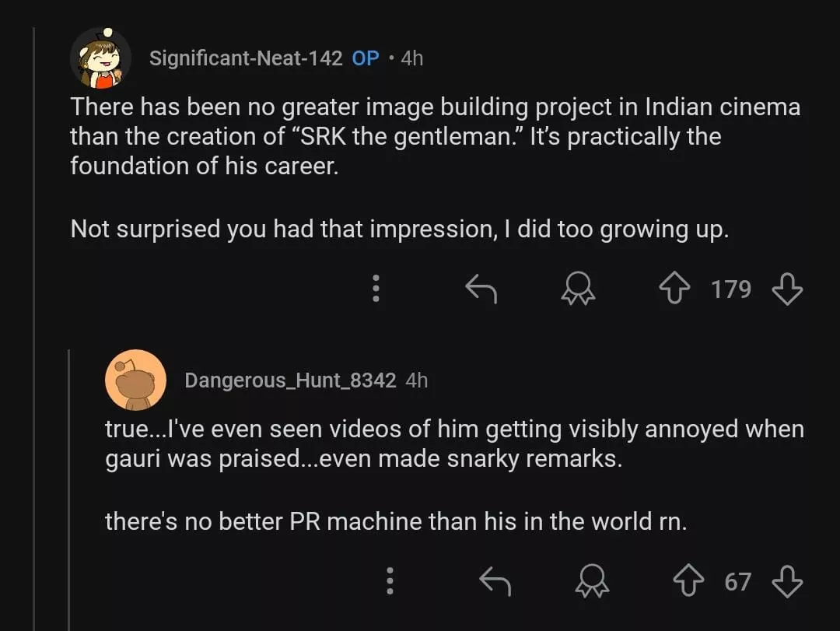Upvote Dangerous_Hunt_8342's comment
840x631 pixels.
(688, 581)
